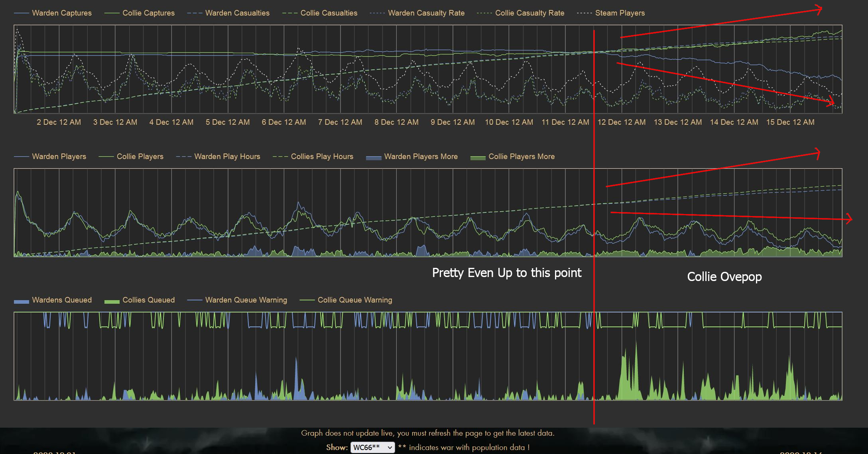Toggle Wardens Queued legend swatch

22,301
